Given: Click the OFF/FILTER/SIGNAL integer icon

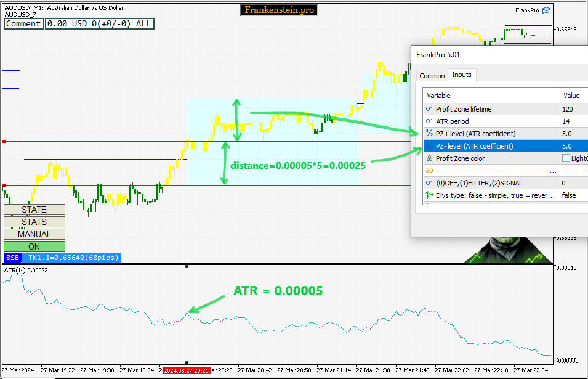Looking at the screenshot, I should click(429, 183).
